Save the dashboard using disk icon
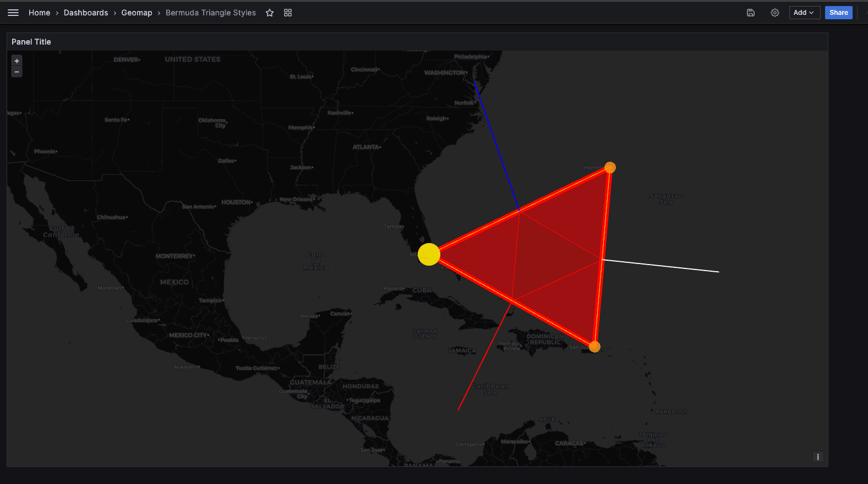Viewport: 868px width, 484px height. 751,13
